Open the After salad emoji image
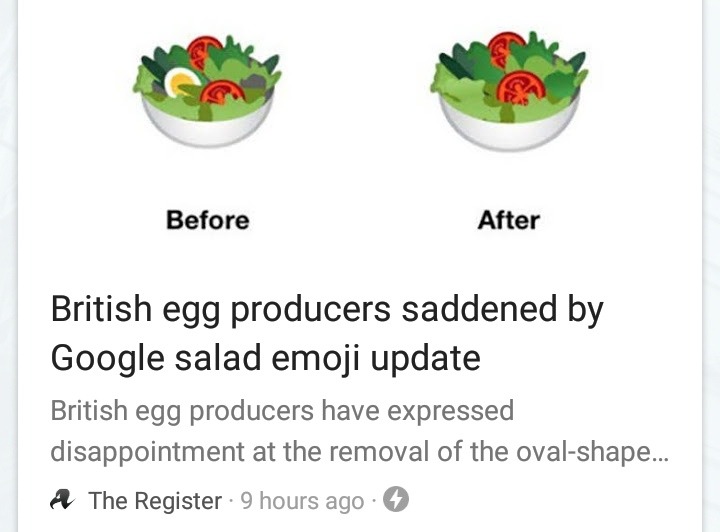The height and width of the screenshot is (532, 720). (508, 89)
